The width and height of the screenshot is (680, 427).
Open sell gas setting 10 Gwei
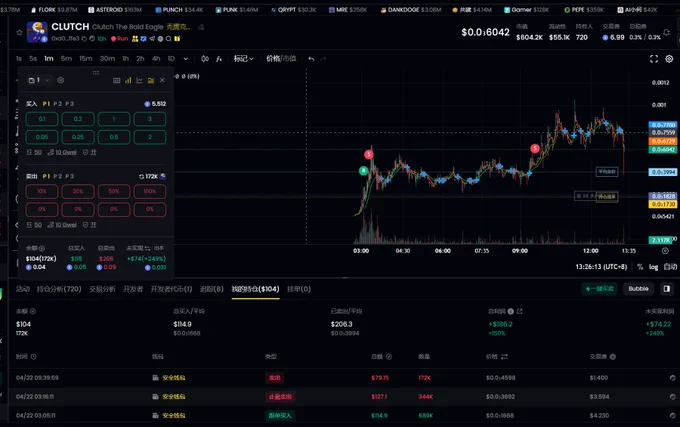click(62, 225)
